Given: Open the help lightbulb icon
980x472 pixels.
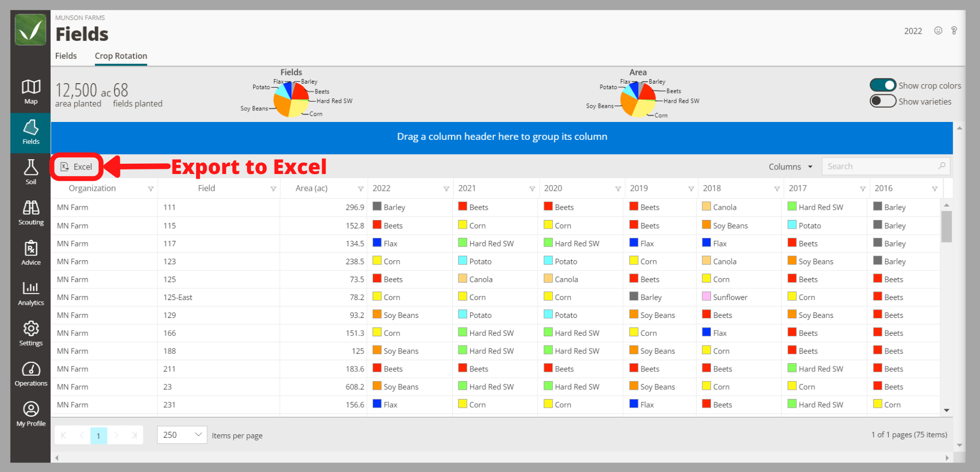Looking at the screenshot, I should pyautogui.click(x=954, y=31).
